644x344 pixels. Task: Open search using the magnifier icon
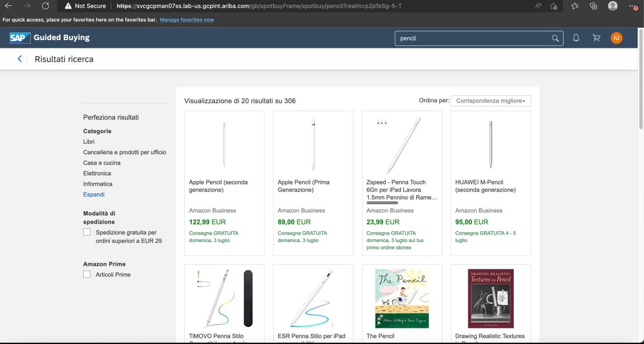tap(554, 38)
